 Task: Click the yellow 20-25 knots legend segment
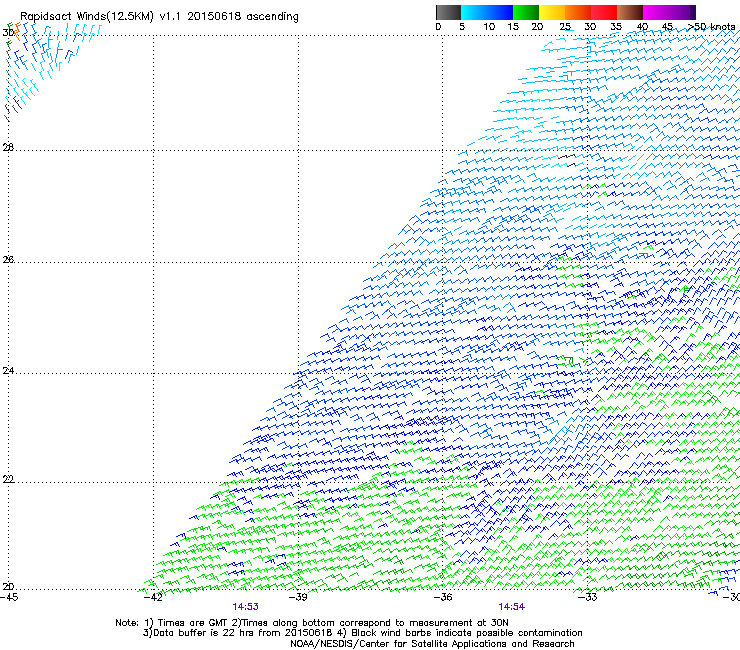552,12
